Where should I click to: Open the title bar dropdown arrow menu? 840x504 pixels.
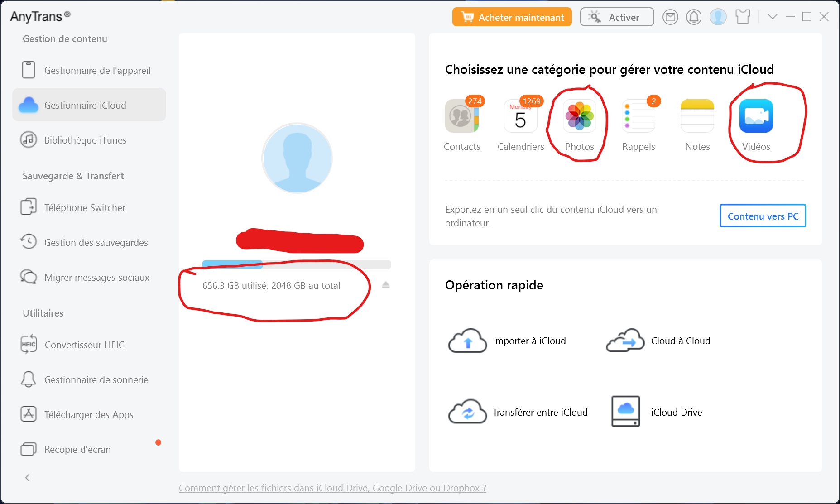[773, 17]
